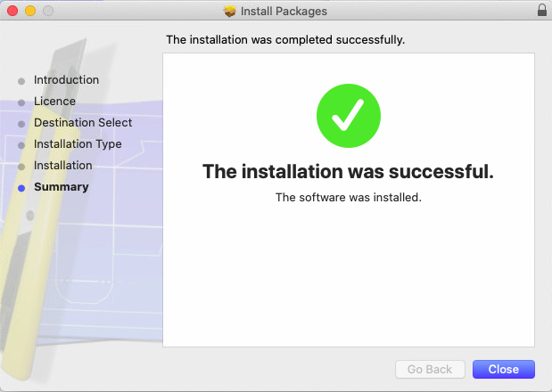The image size is (552, 392).
Task: Click the blue bullet next to Summary
Action: 21,188
